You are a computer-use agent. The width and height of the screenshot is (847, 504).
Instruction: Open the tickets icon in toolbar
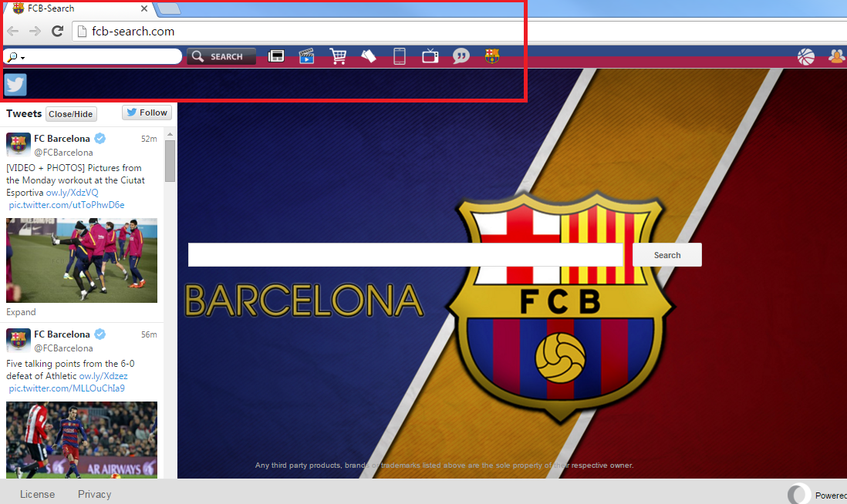[369, 56]
